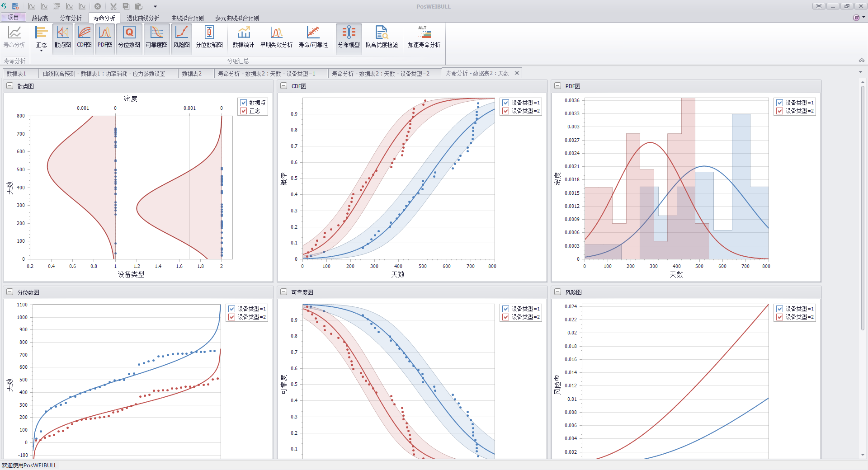Click the PosWEIBULL application logo icon
Viewport: 868px width, 470px height.
tap(4, 6)
